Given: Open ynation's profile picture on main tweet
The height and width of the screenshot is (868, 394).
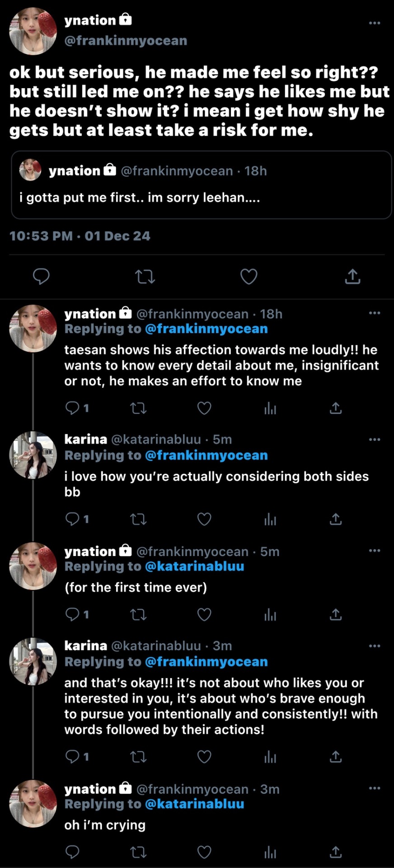Looking at the screenshot, I should 33,32.
